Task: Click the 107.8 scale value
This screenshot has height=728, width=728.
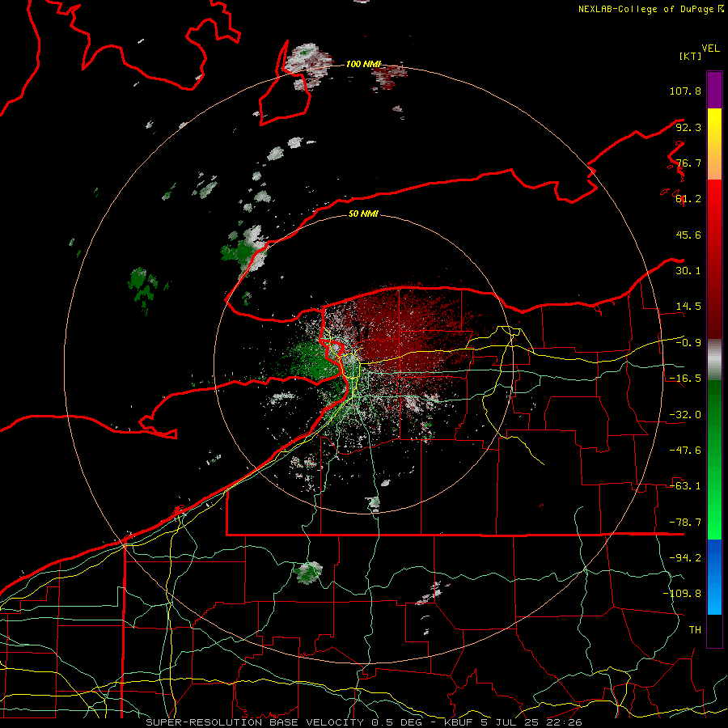Action: click(x=685, y=91)
